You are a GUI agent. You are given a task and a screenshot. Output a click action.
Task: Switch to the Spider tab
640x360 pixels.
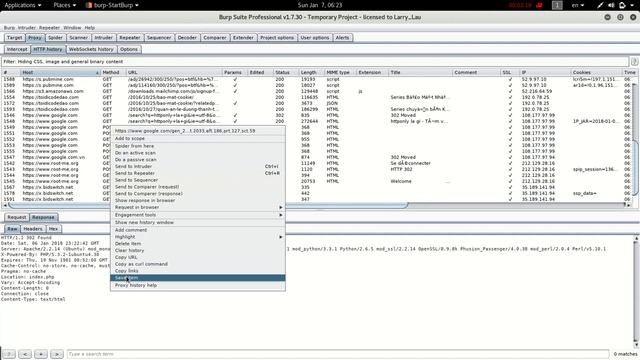[x=55, y=38]
